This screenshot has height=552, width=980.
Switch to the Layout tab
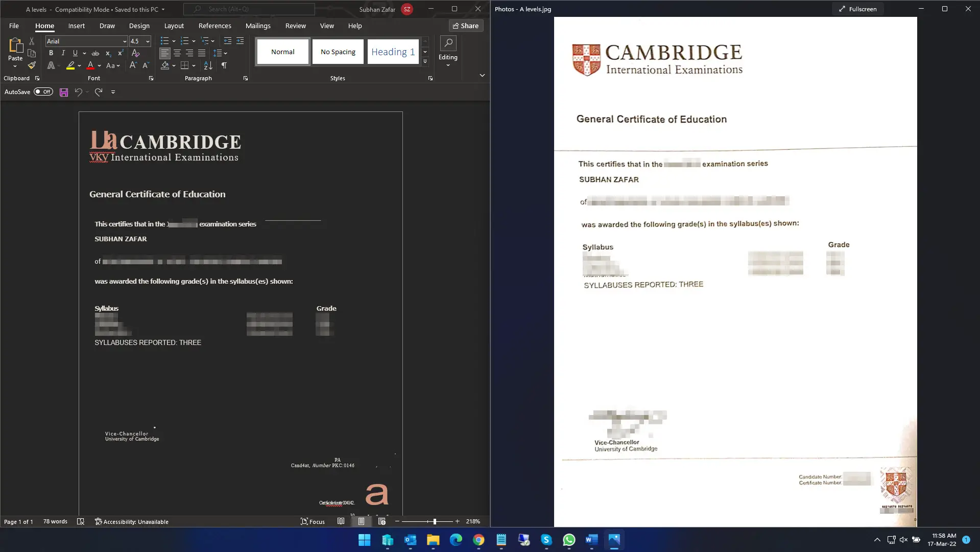click(174, 26)
